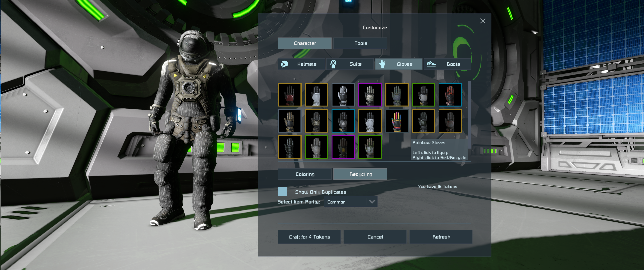Expand the Select Item Rarity dropdown arrow
This screenshot has height=270, width=644.
pos(372,202)
